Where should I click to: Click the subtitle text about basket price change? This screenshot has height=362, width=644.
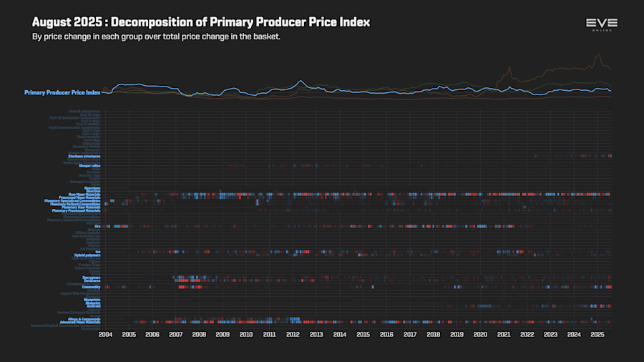[156, 36]
